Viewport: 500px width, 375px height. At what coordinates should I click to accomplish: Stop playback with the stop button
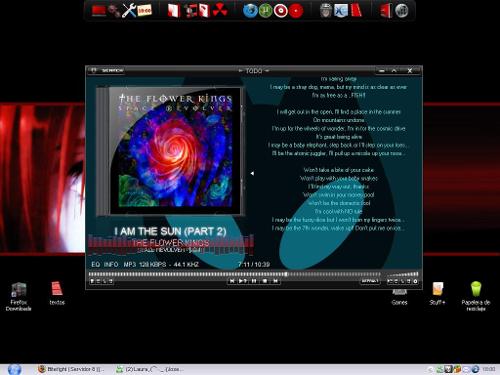pyautogui.click(x=265, y=281)
